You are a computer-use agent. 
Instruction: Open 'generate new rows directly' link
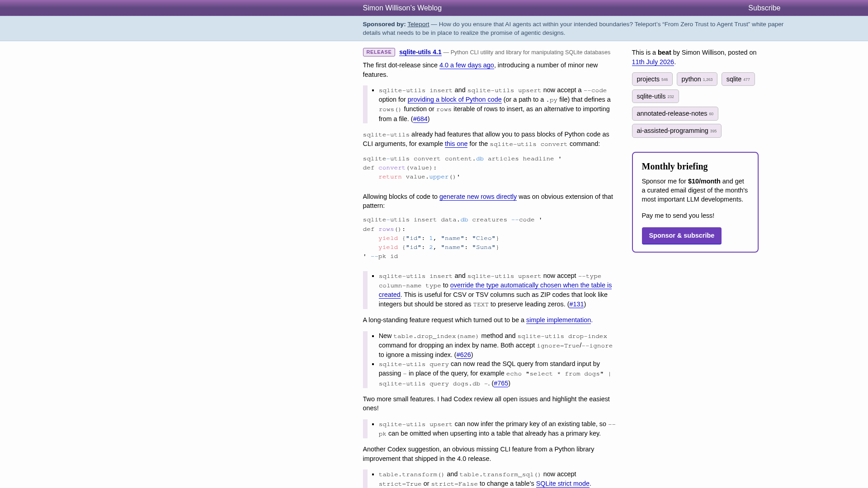(478, 197)
